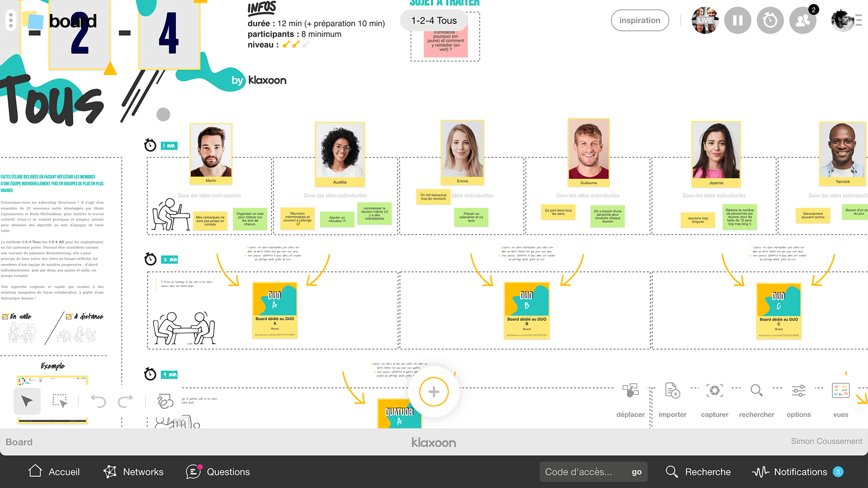Open the vues views selector
The height and width of the screenshot is (488, 868).
(840, 391)
